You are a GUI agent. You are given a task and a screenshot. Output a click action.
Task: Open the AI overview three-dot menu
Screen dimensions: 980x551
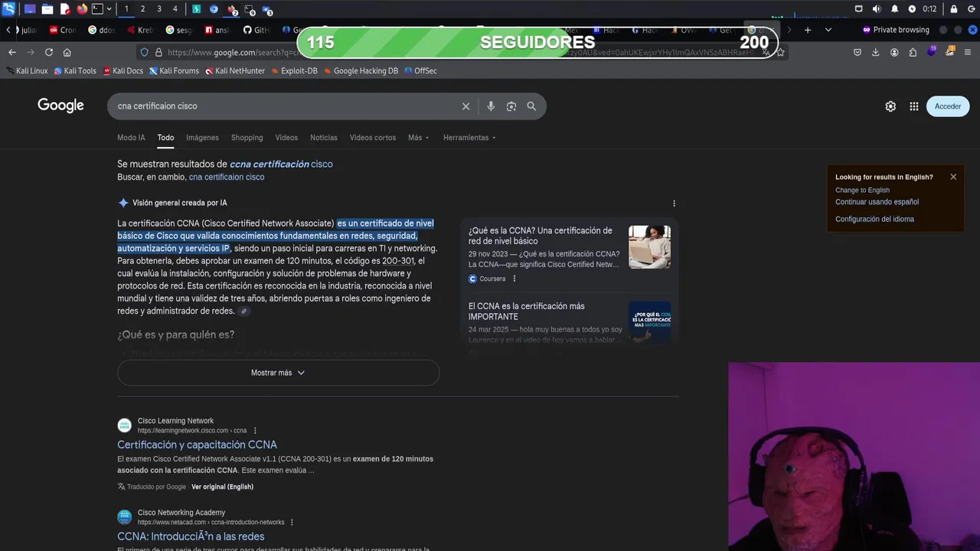coord(674,204)
